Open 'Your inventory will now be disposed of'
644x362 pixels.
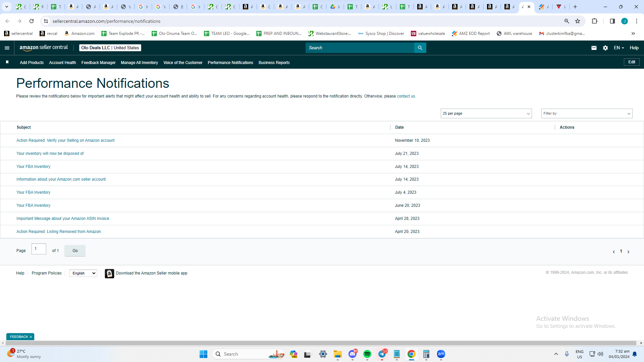[x=50, y=154]
